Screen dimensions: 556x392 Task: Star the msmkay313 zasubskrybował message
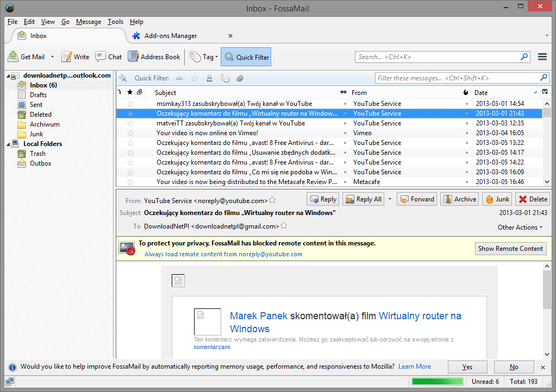[130, 104]
